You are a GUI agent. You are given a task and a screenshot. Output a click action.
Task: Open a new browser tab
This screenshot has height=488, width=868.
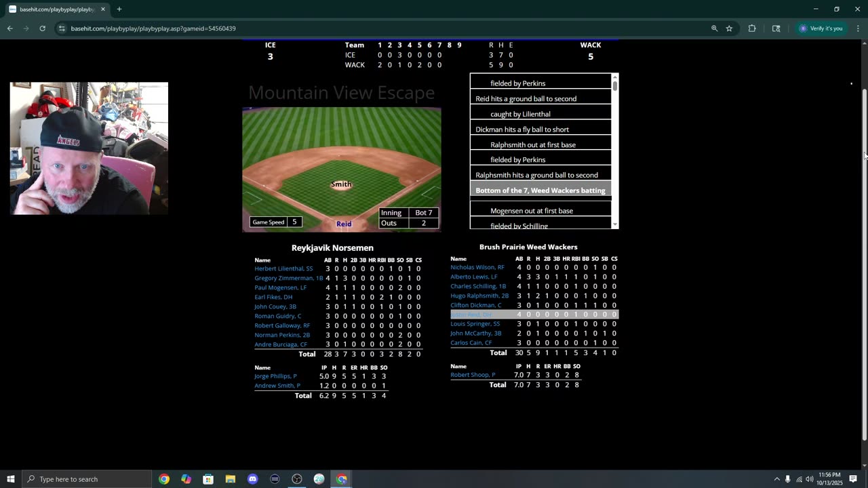click(x=119, y=9)
